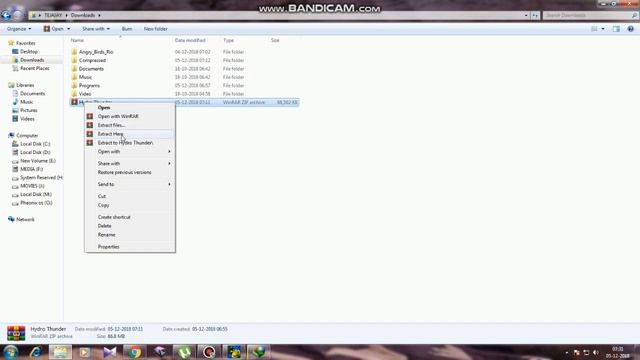Click 'New Volume (E:)' in sidebar
Image resolution: width=640 pixels, height=360 pixels.
[38, 161]
